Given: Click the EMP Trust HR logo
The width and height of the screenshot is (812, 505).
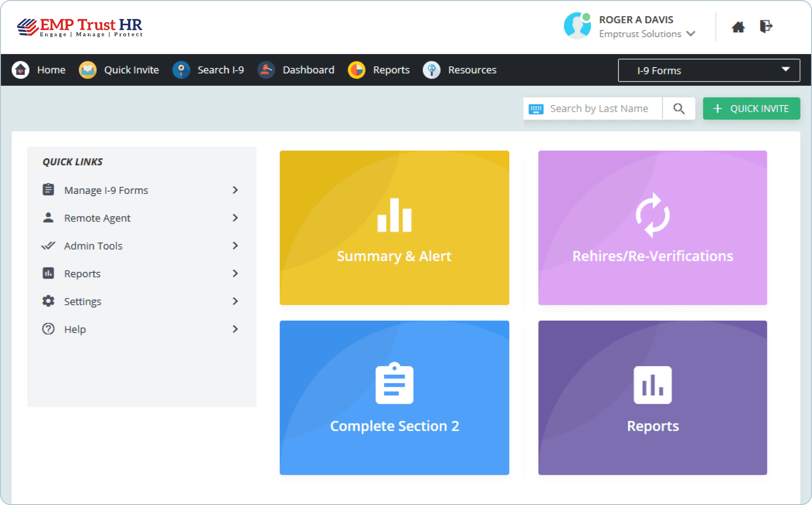Looking at the screenshot, I should (80, 27).
